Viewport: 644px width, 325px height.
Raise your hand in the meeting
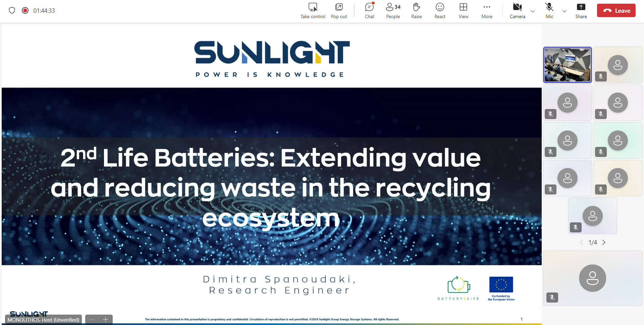click(x=416, y=11)
